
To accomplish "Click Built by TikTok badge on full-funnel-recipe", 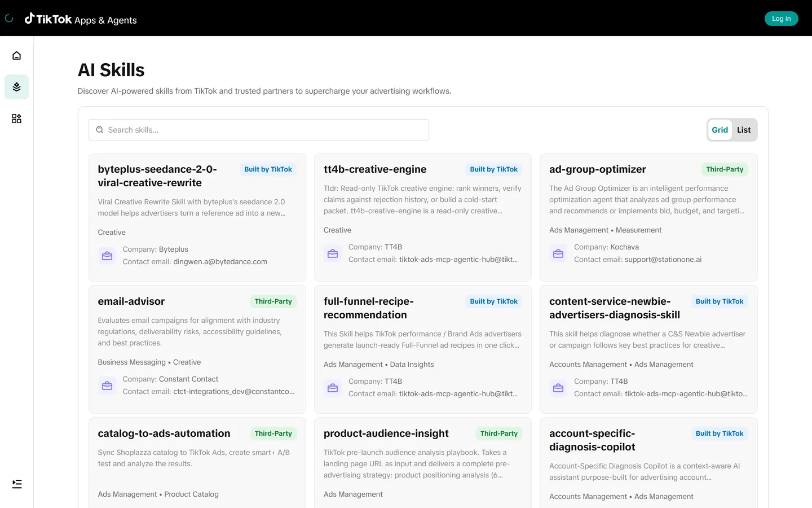I will click(x=494, y=301).
